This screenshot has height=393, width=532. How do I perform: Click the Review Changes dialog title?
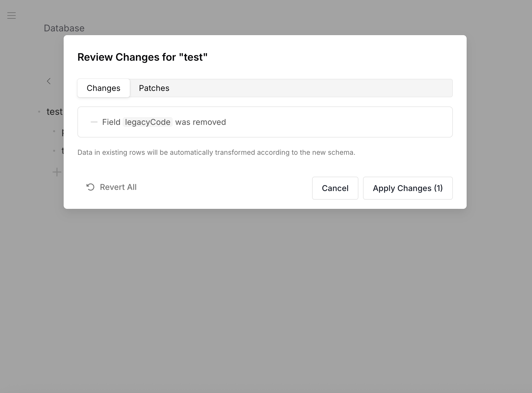coord(142,57)
